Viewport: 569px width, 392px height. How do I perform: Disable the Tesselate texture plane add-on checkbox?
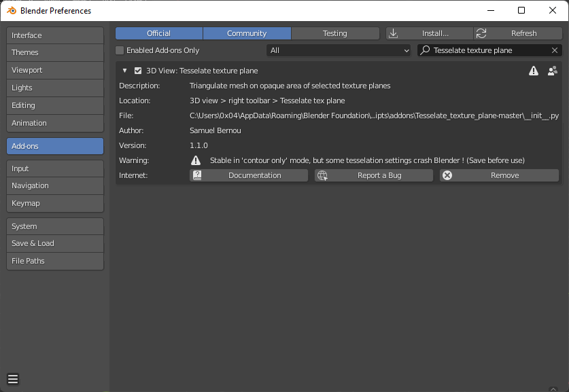pos(138,71)
